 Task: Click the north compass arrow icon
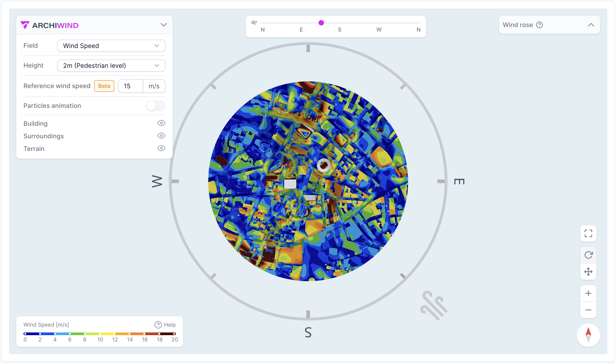pyautogui.click(x=588, y=335)
